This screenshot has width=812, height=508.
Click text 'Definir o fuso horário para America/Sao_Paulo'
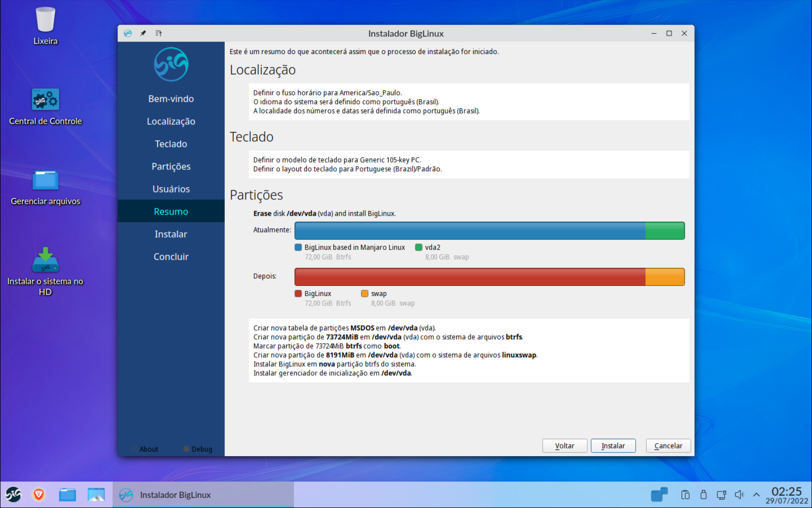tap(327, 93)
